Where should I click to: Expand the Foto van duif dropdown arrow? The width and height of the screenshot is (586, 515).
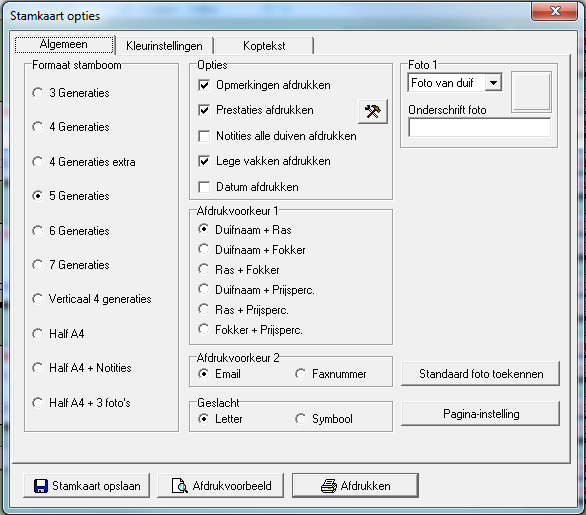tap(493, 83)
